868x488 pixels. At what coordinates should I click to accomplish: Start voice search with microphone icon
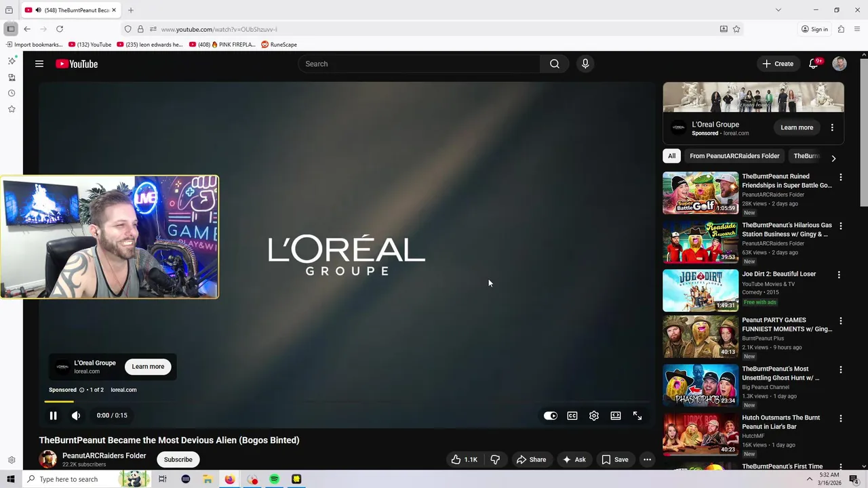tap(585, 64)
